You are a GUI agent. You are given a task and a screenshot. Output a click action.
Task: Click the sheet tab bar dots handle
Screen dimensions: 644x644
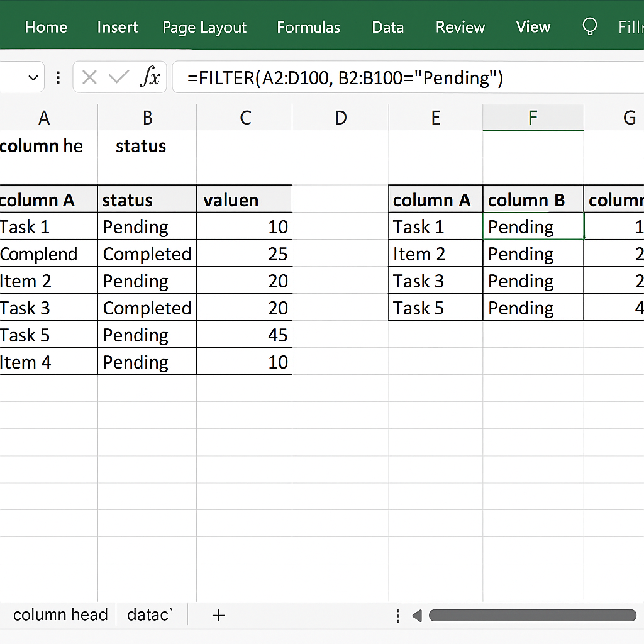click(x=398, y=615)
